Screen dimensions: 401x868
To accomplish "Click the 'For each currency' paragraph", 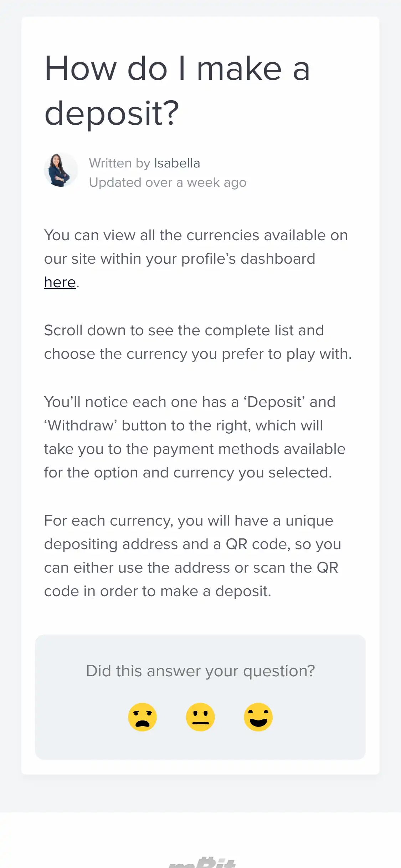I will 192,556.
